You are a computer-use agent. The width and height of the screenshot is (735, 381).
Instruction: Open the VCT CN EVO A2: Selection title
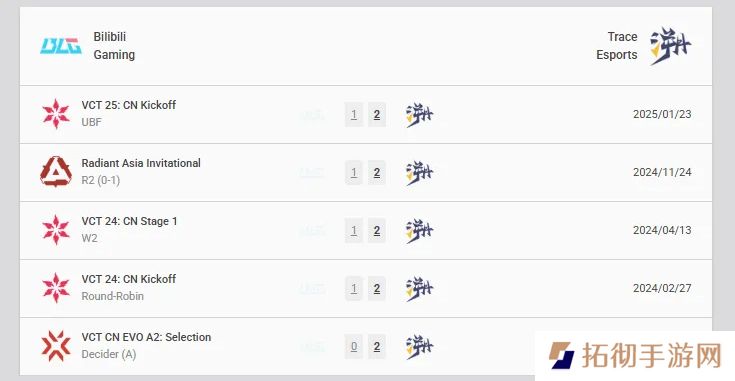tap(146, 337)
